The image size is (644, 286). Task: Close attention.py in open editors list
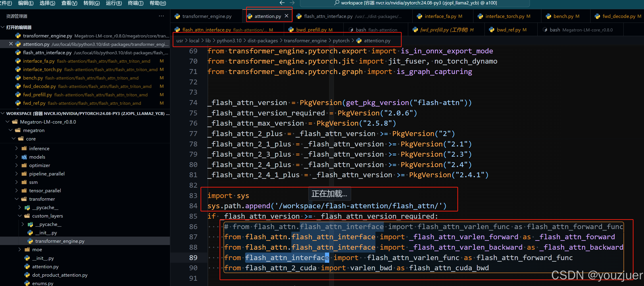pyautogui.click(x=11, y=44)
